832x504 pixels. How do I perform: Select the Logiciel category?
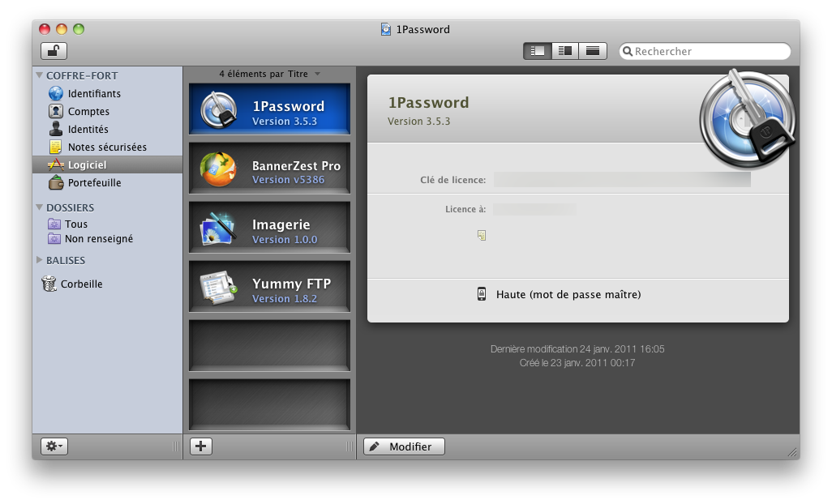point(107,164)
